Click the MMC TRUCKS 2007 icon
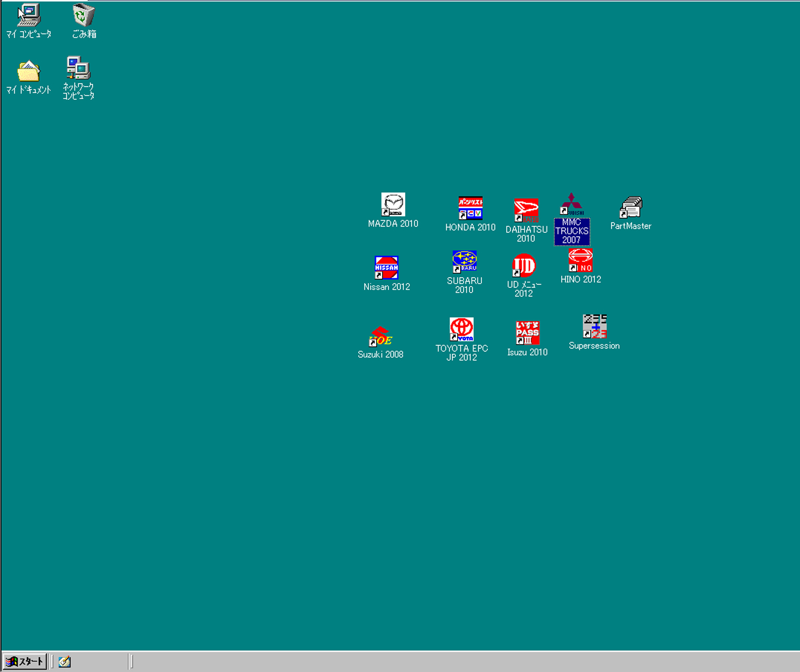Viewport: 800px width, 672px height. [x=572, y=204]
